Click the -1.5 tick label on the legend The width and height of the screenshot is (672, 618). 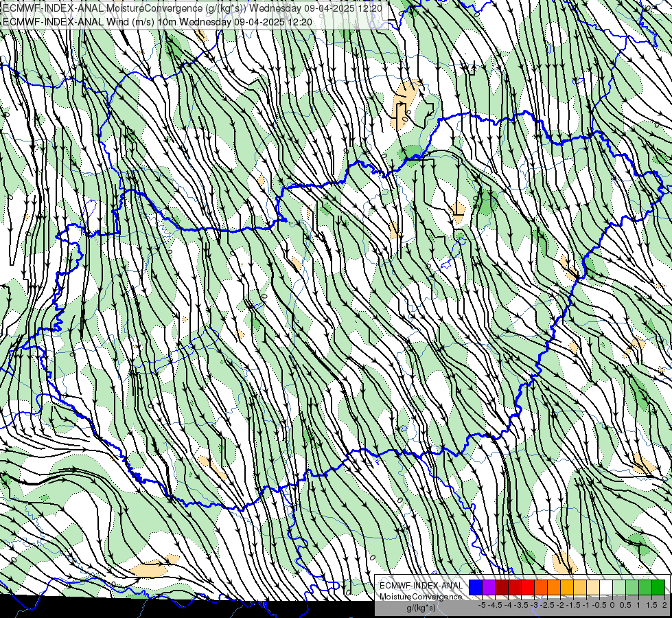click(573, 605)
